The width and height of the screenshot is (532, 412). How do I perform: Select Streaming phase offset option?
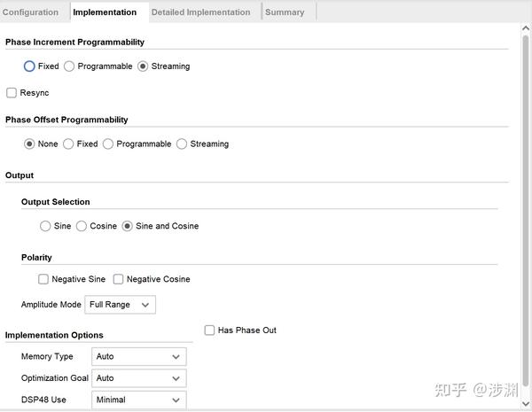click(182, 144)
